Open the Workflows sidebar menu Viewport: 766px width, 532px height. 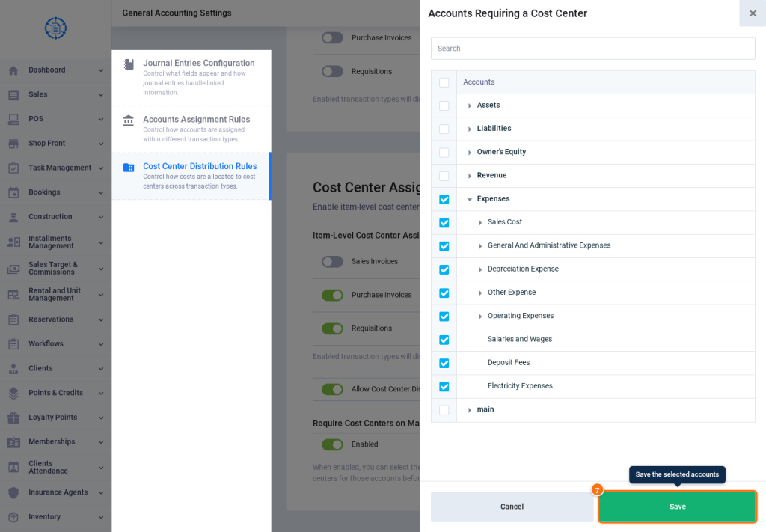pos(55,344)
